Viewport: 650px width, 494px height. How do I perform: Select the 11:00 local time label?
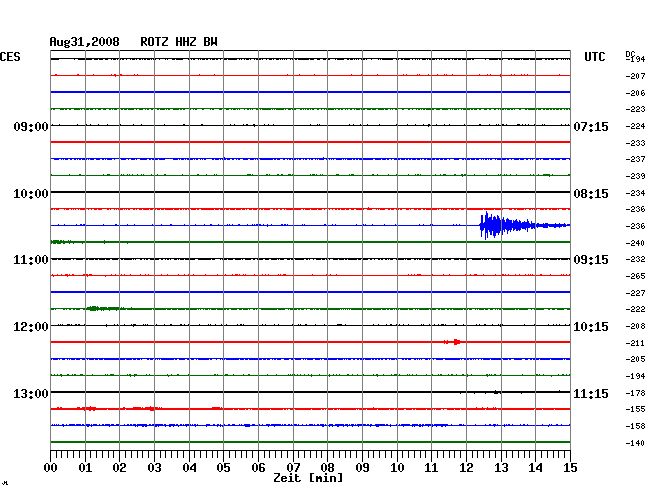[x=31, y=260]
